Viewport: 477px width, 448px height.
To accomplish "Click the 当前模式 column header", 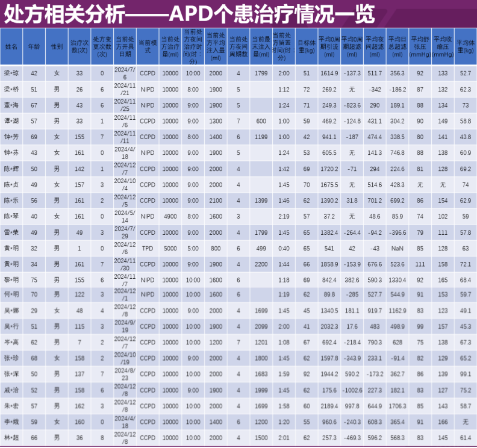I will (148, 46).
